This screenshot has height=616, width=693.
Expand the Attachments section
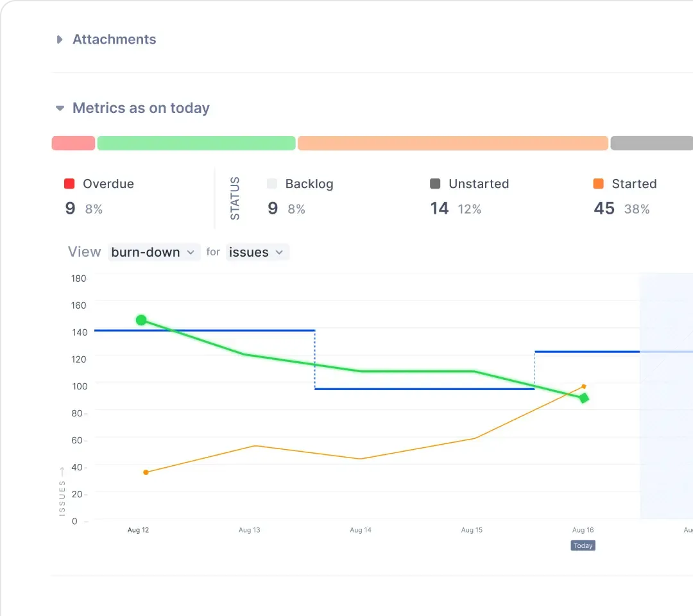point(60,40)
